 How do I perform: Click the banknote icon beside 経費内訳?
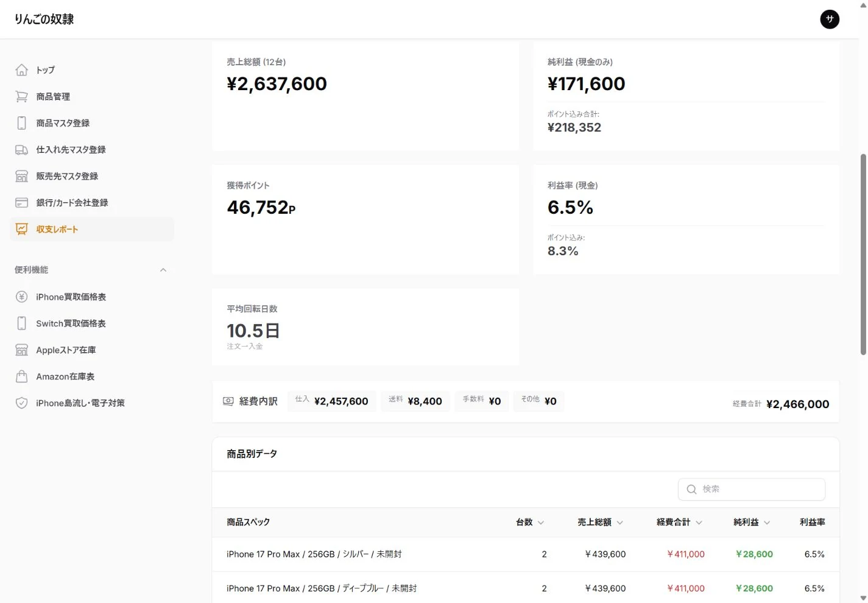pyautogui.click(x=228, y=401)
